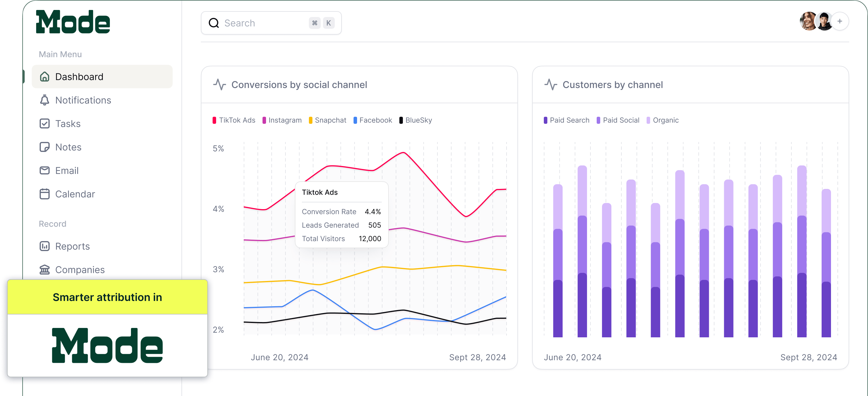The height and width of the screenshot is (396, 868).
Task: Click the Snapchat legend label
Action: pyautogui.click(x=330, y=120)
